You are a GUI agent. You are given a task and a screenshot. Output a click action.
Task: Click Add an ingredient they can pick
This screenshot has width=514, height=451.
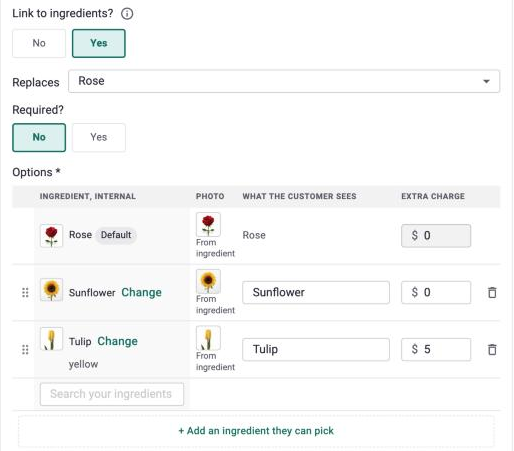pyautogui.click(x=256, y=431)
